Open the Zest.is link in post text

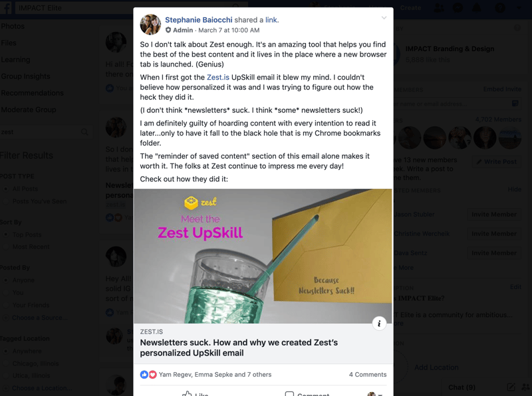[x=218, y=77]
